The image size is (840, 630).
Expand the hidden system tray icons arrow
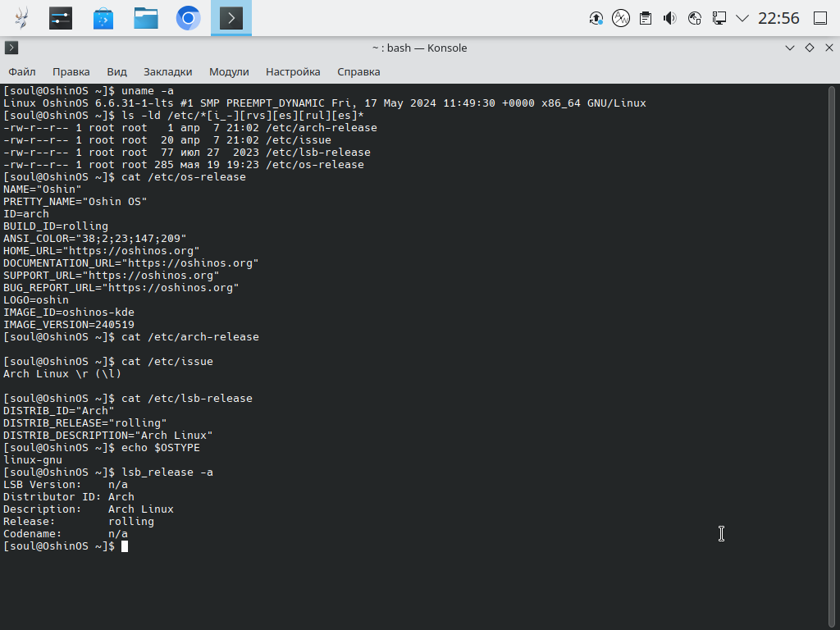[742, 18]
